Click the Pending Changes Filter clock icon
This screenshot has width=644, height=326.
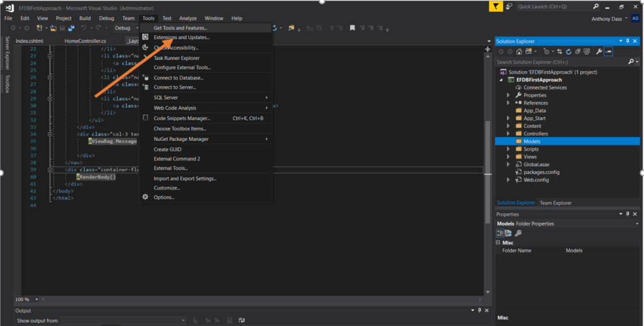(547, 52)
